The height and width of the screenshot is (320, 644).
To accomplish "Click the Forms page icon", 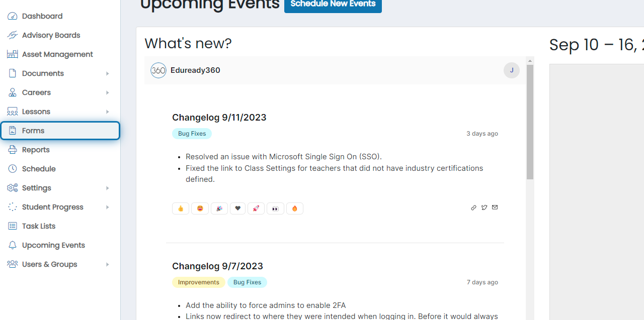I will 13,131.
